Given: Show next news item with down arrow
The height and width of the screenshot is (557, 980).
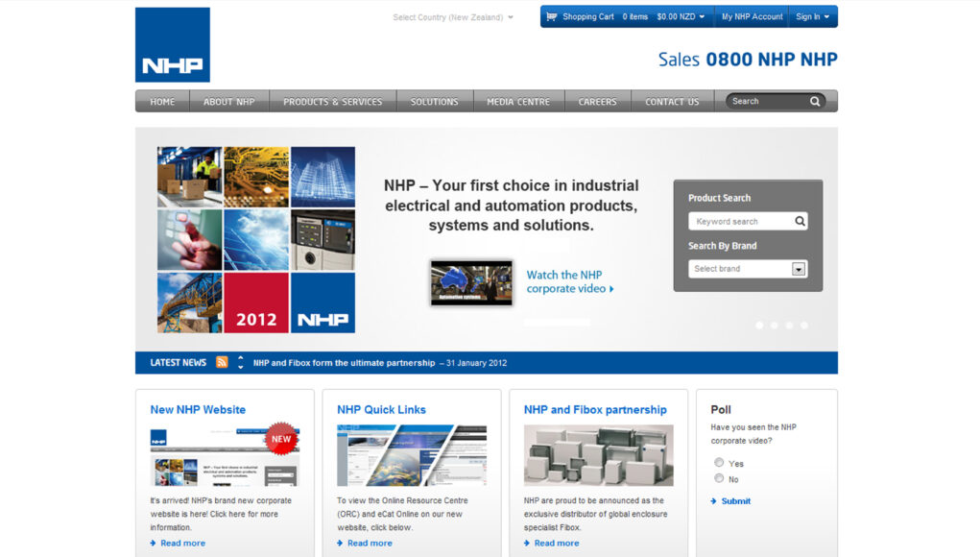Looking at the screenshot, I should (241, 368).
